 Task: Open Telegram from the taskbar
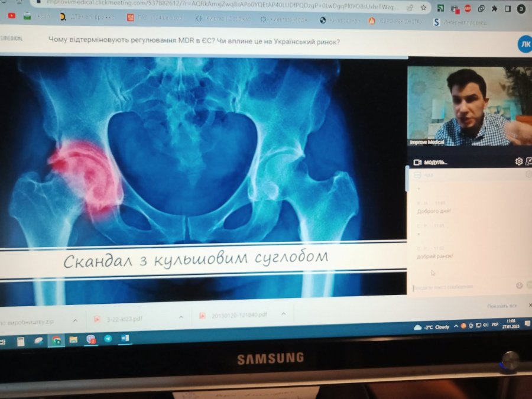pos(108,339)
